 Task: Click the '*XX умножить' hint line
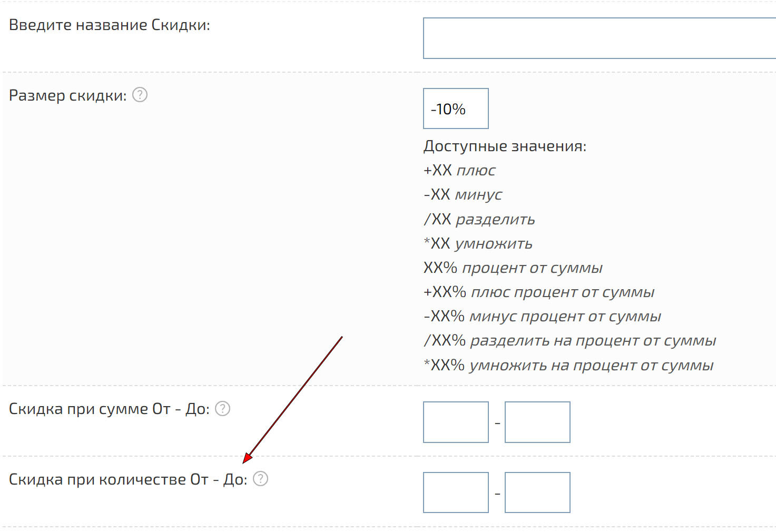(x=478, y=243)
